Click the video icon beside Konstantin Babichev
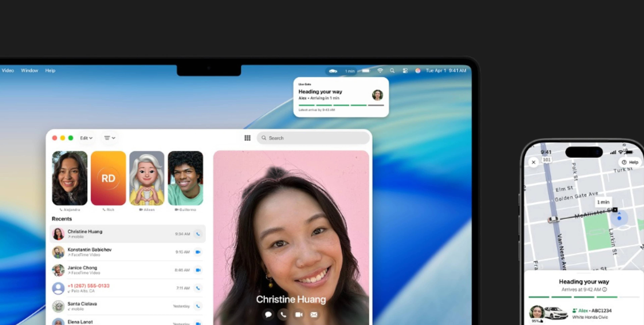This screenshot has width=644, height=325. pyautogui.click(x=198, y=252)
